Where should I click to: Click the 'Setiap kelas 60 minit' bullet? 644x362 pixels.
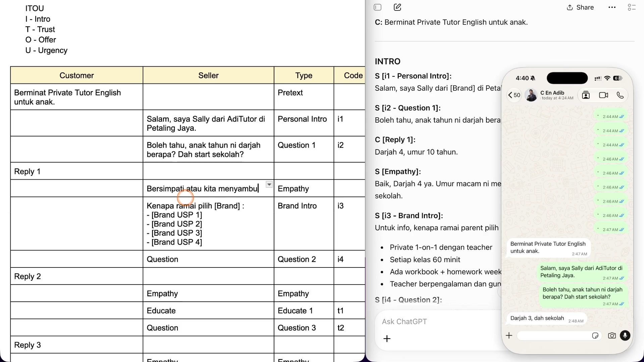coord(425,260)
